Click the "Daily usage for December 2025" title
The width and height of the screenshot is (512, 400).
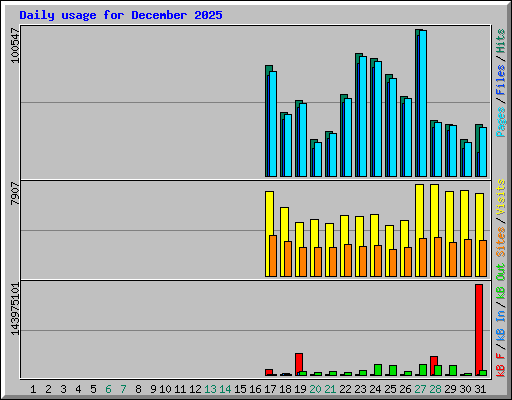pos(121,15)
